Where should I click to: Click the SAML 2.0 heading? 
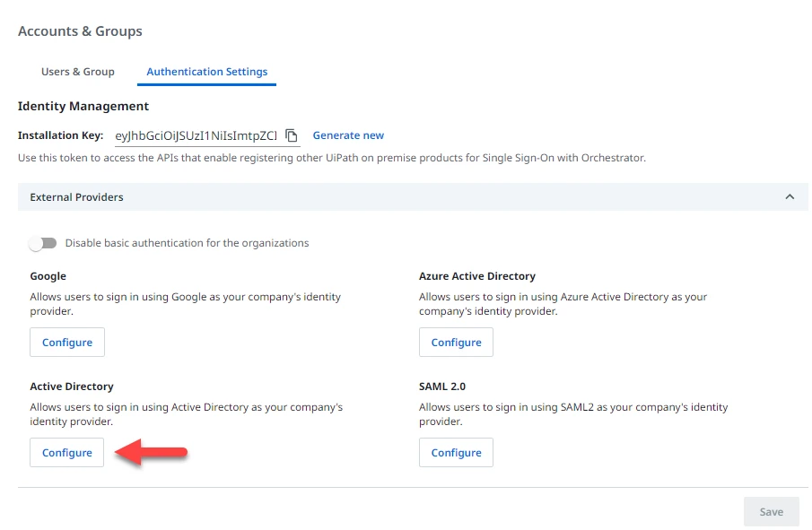[442, 387]
